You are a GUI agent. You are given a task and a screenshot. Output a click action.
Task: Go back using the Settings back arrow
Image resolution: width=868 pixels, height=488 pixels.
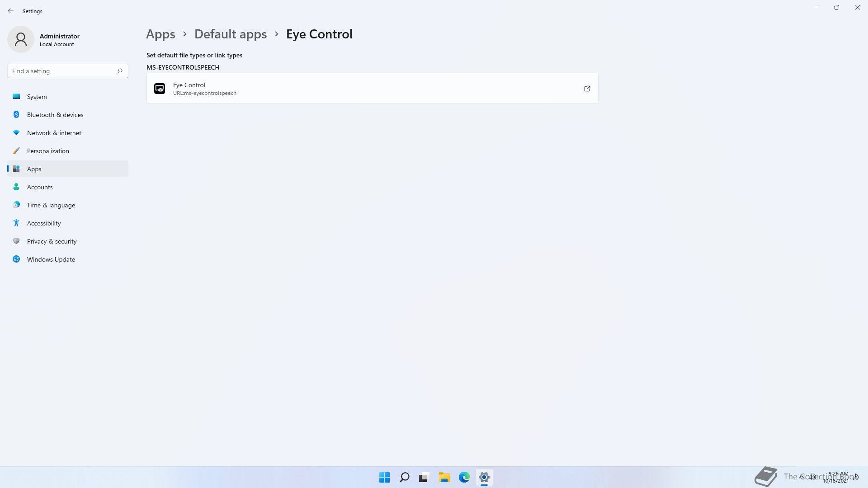11,11
